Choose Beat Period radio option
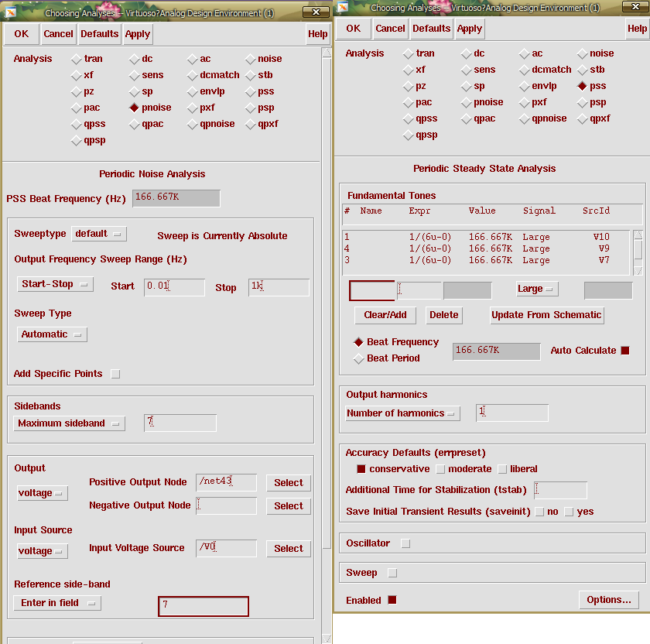The height and width of the screenshot is (644, 650). (x=358, y=358)
